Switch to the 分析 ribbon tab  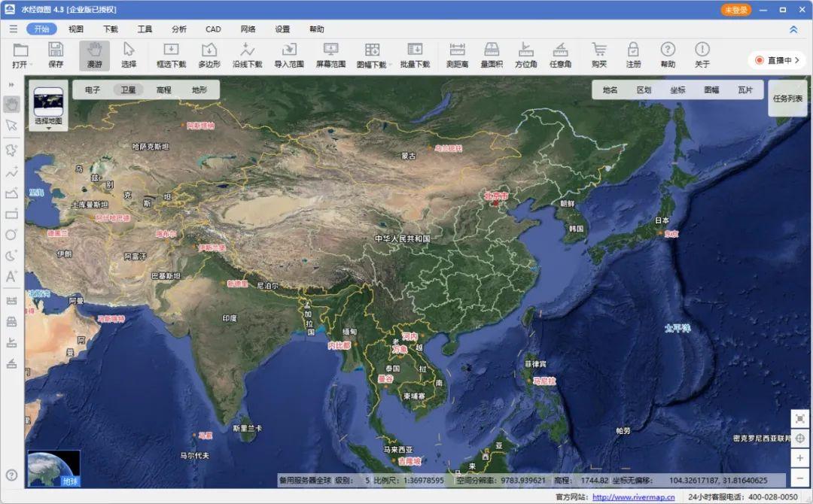point(178,29)
